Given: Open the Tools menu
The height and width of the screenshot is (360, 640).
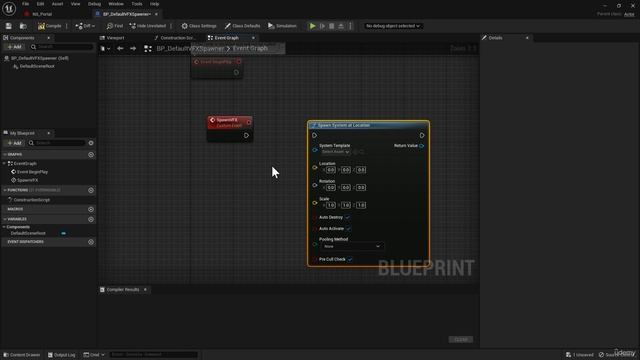Looking at the screenshot, I should coord(137,4).
